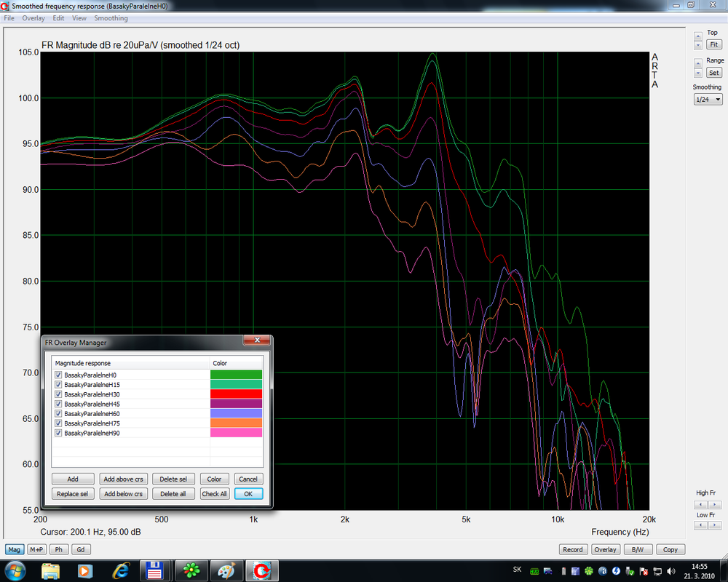Decrease Range with down arrow
Screen dimensions: 728x582
[698, 73]
